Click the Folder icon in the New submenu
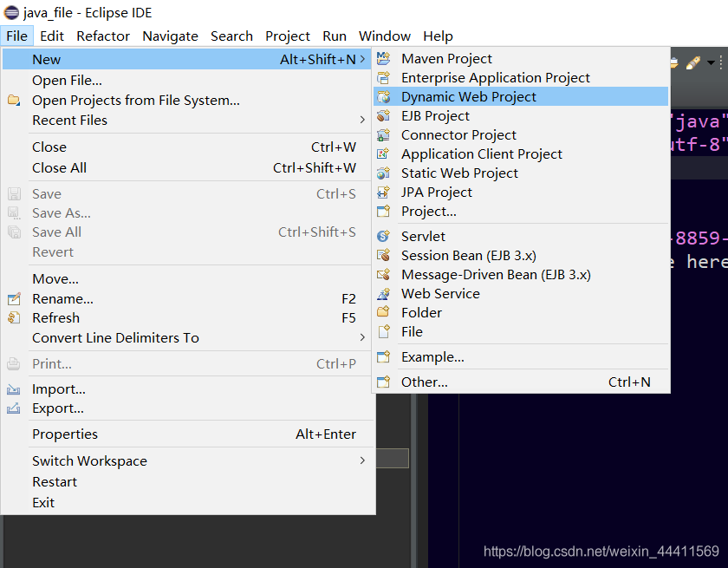The height and width of the screenshot is (568, 728). pos(383,312)
